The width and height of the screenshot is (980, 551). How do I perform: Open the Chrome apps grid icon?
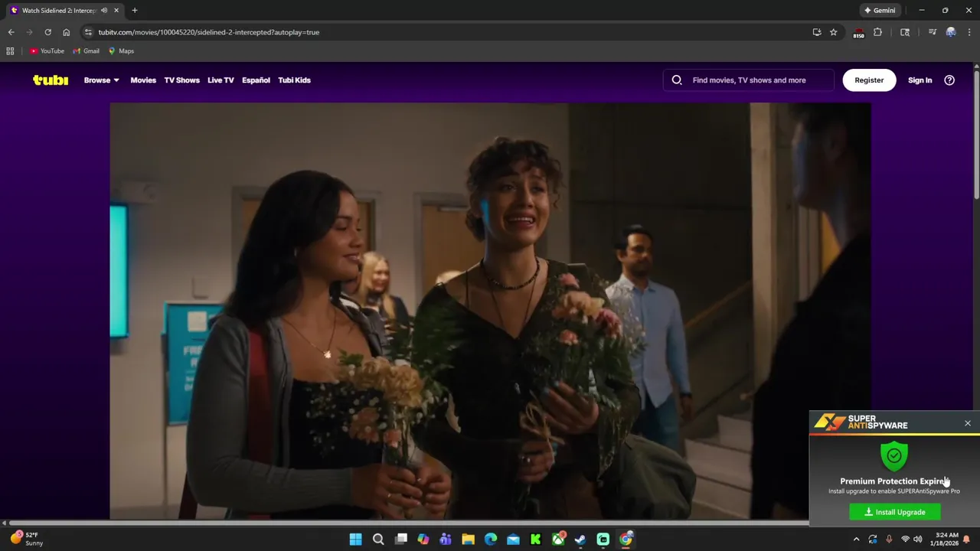click(10, 51)
